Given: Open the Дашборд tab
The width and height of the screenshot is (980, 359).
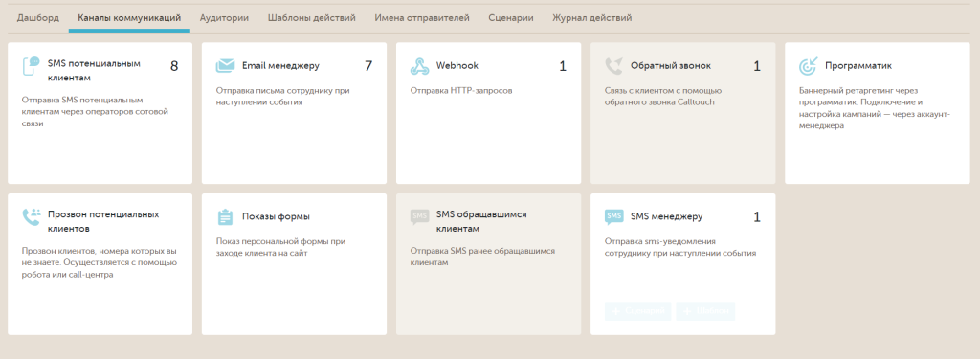Looking at the screenshot, I should click(38, 18).
